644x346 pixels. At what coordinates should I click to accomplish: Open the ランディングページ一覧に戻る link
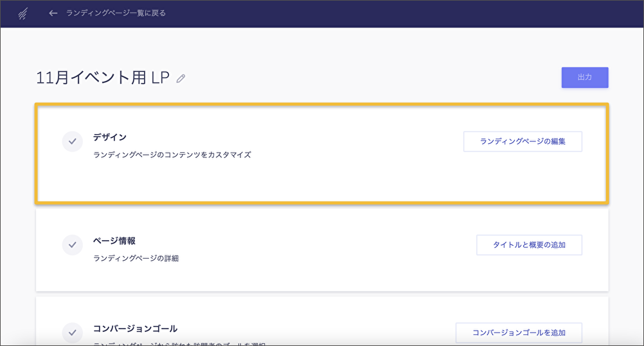click(x=116, y=13)
